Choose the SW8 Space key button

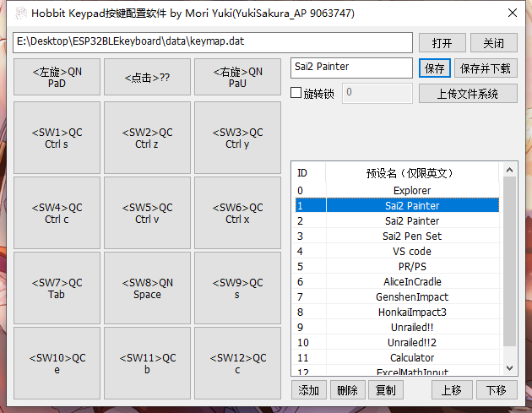coord(147,289)
